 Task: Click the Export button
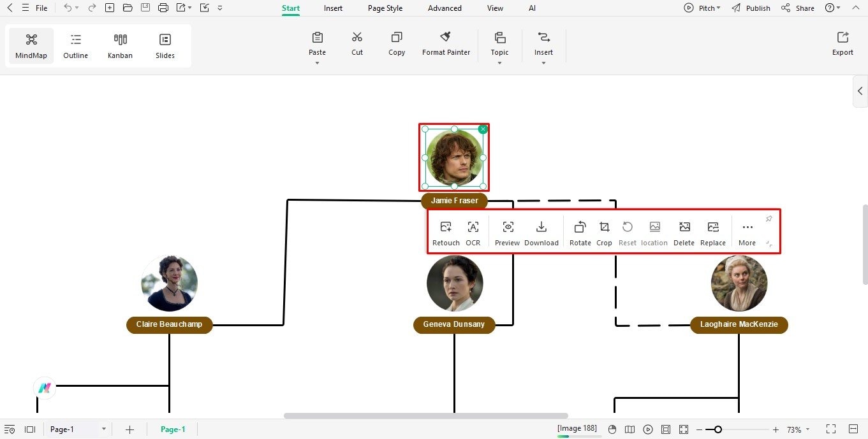pyautogui.click(x=842, y=43)
